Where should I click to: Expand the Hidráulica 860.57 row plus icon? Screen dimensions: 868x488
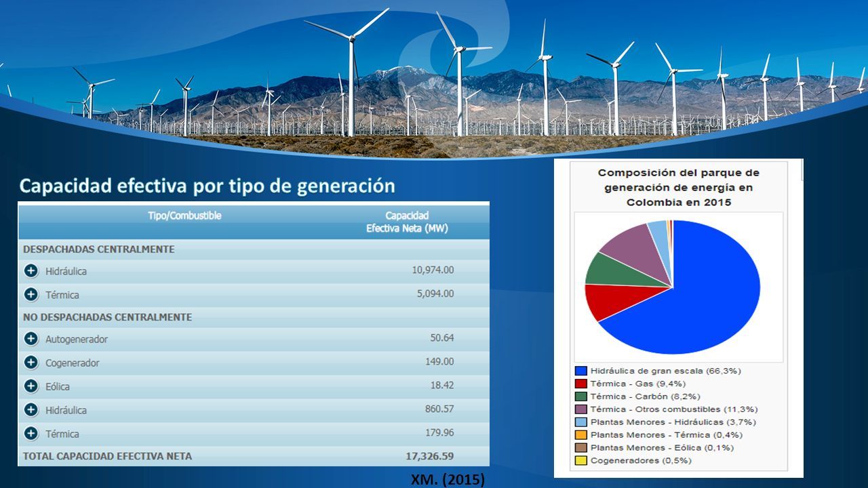click(31, 409)
